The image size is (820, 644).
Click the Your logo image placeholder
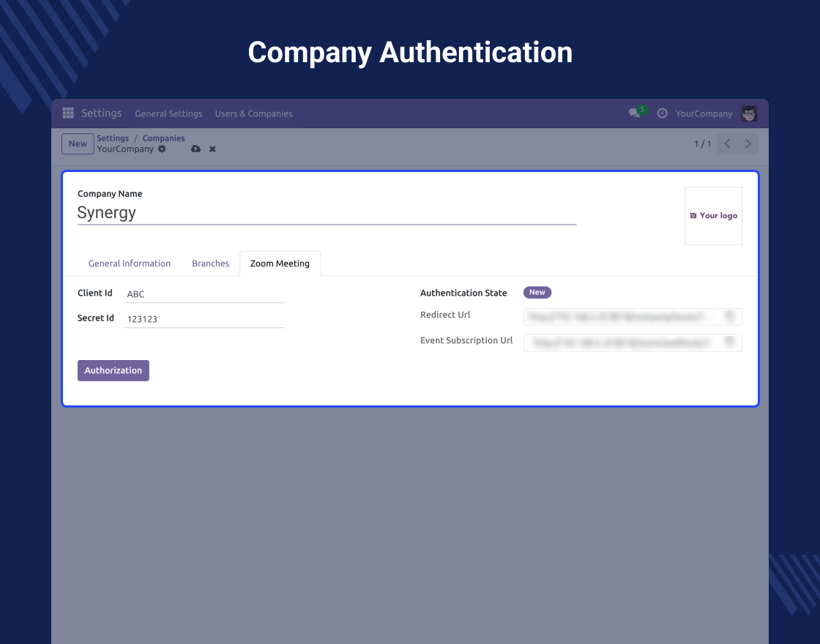713,216
